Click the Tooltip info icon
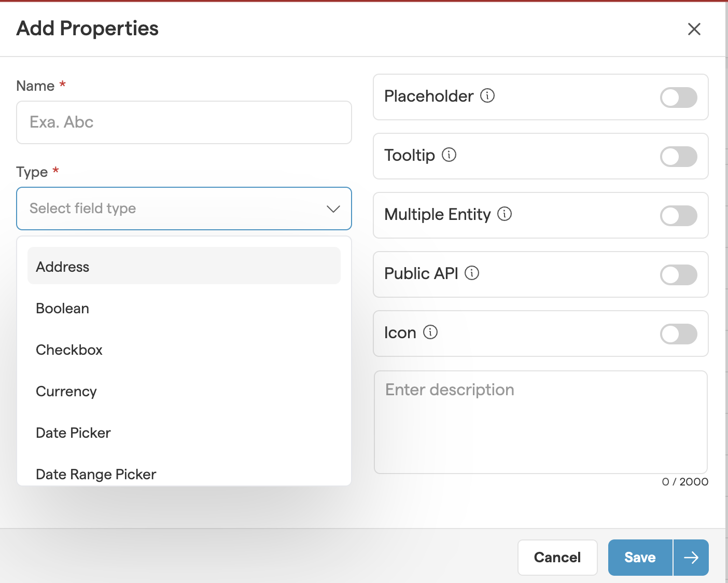This screenshot has width=728, height=583. click(x=449, y=155)
